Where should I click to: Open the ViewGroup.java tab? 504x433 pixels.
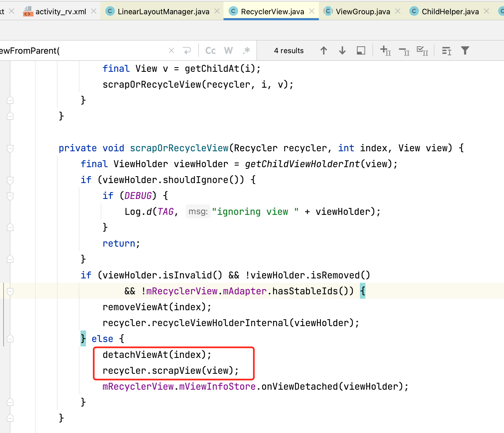[x=363, y=12]
